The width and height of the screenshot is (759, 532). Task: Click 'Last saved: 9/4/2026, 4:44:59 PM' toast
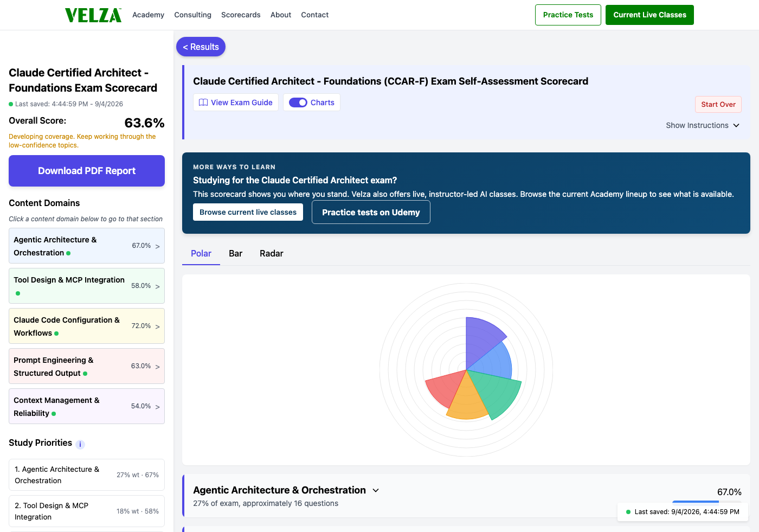683,512
